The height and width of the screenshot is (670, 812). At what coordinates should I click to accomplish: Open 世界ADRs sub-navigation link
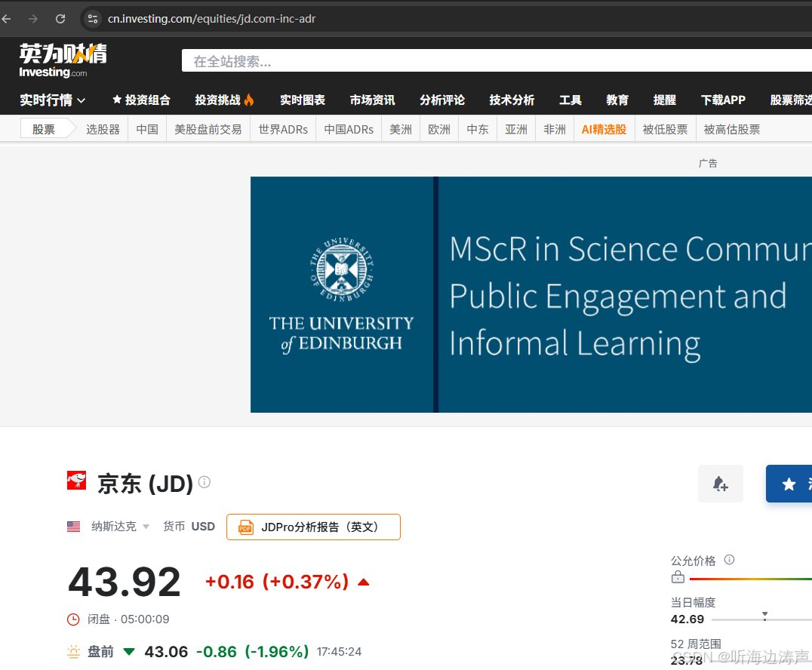pyautogui.click(x=283, y=130)
